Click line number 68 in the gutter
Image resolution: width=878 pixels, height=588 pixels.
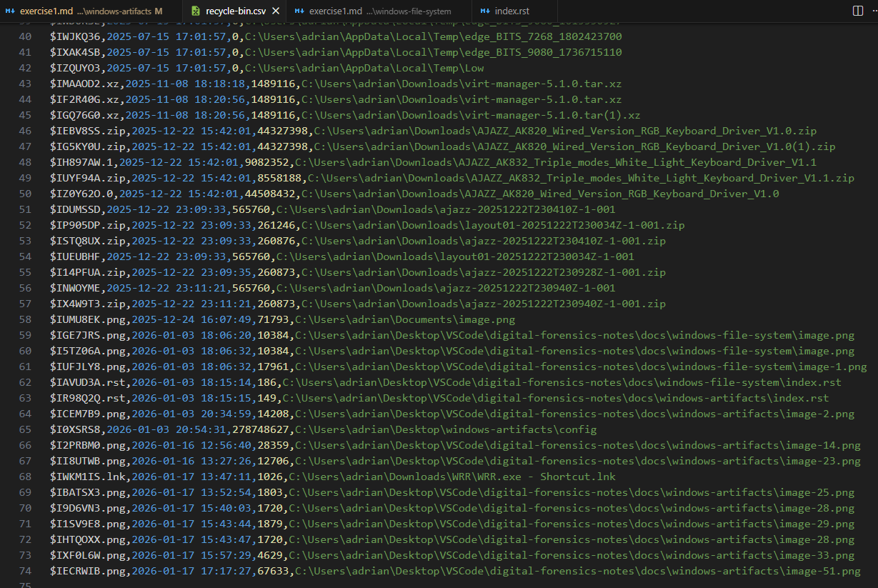click(25, 477)
